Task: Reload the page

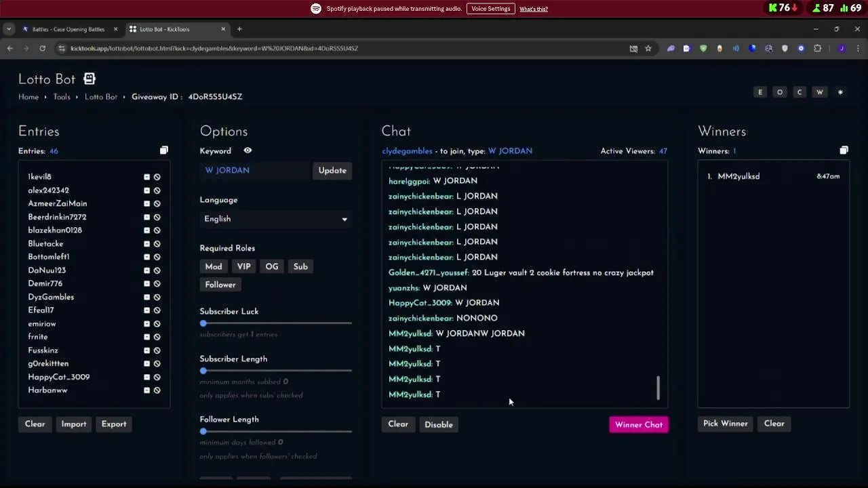Action: click(42, 48)
